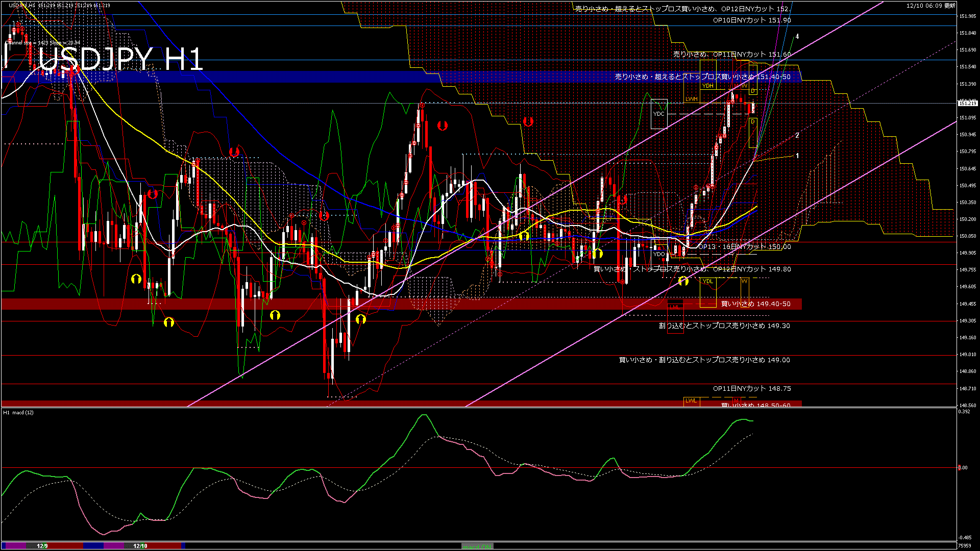This screenshot has height=551, width=980.
Task: Click projection line label 4
Action: [797, 37]
